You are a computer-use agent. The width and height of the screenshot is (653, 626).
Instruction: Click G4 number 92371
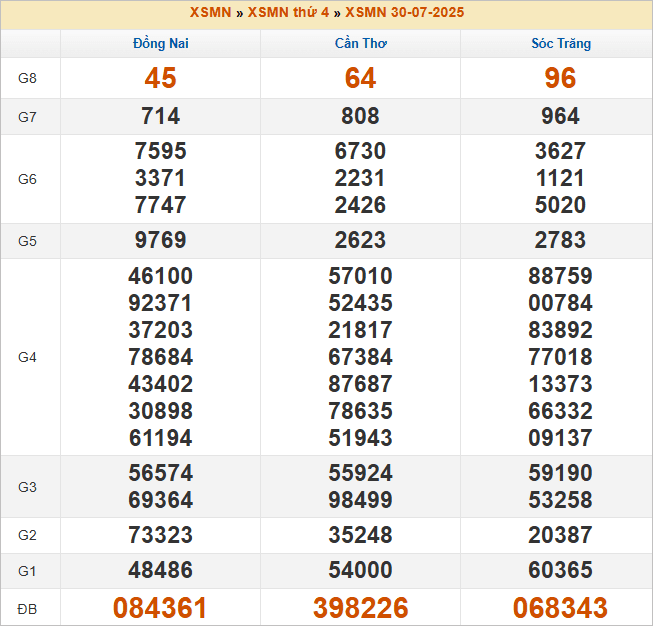(x=161, y=303)
